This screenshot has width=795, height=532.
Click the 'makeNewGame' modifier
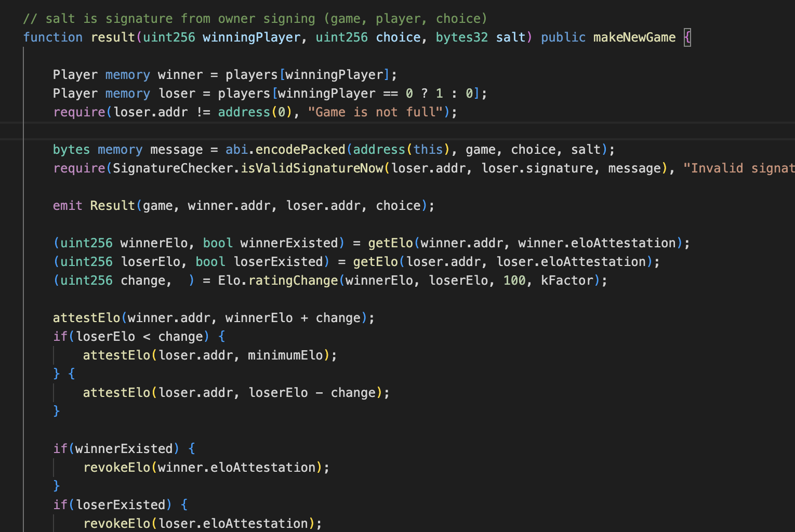pos(634,37)
